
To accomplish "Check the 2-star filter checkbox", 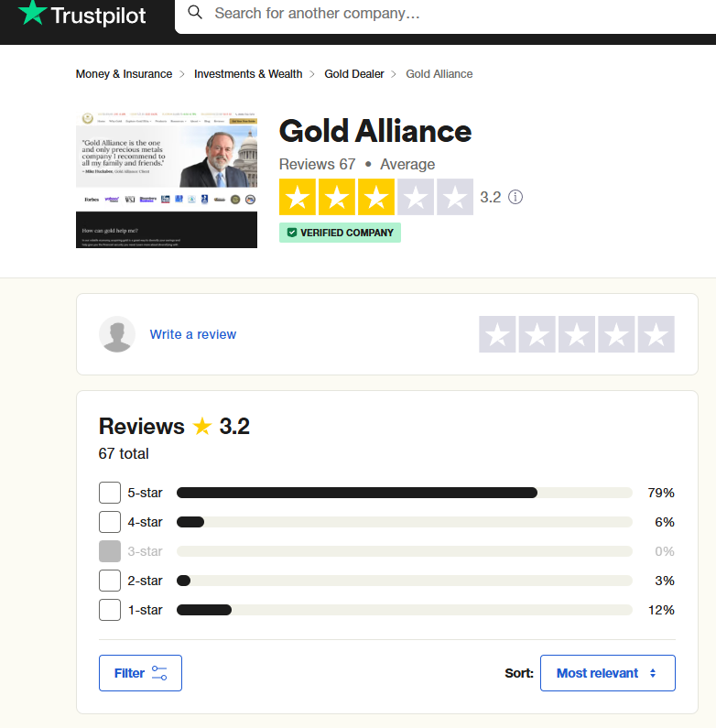I will click(110, 581).
